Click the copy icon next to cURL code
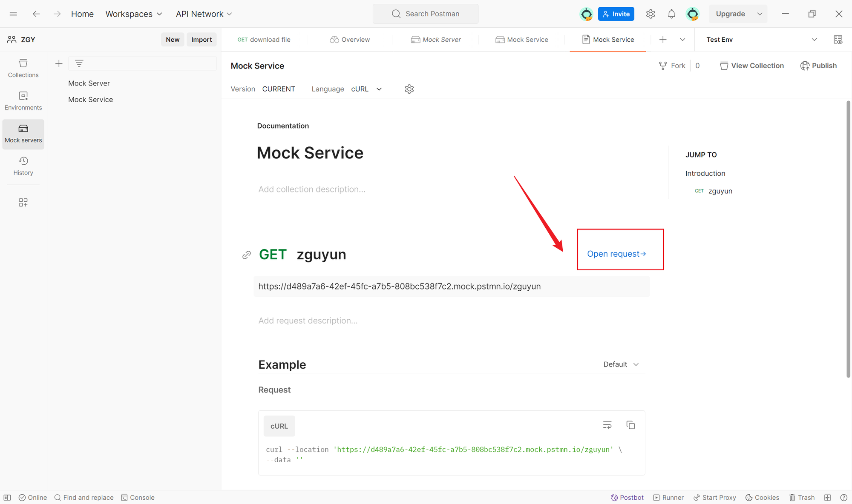852x504 pixels. [630, 425]
